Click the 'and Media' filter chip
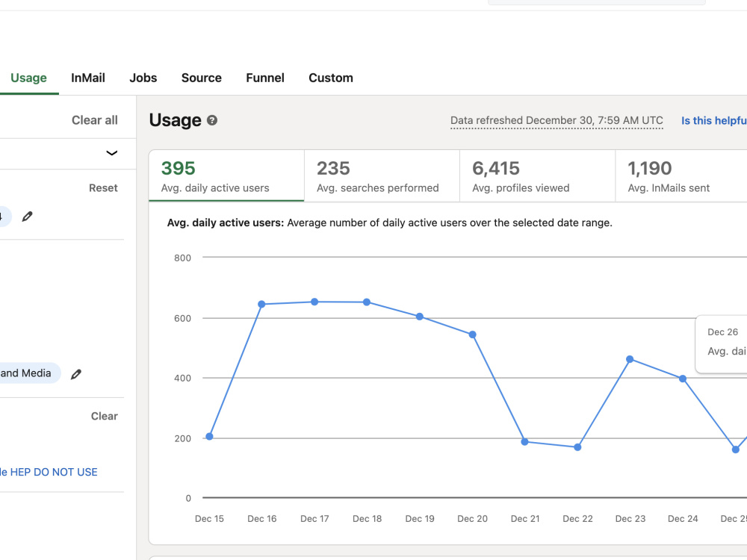The width and height of the screenshot is (747, 560). tap(28, 373)
